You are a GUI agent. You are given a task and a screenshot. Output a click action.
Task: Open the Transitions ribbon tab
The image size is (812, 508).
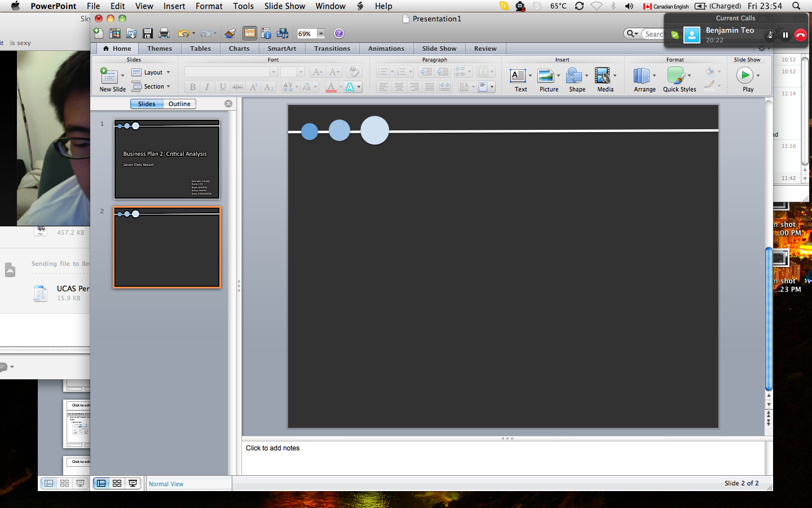pyautogui.click(x=332, y=49)
